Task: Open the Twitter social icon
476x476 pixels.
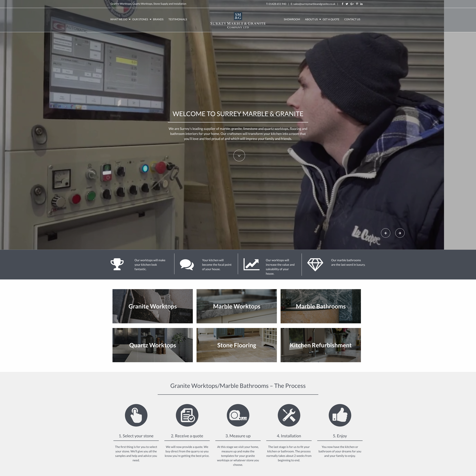Action: click(x=347, y=4)
